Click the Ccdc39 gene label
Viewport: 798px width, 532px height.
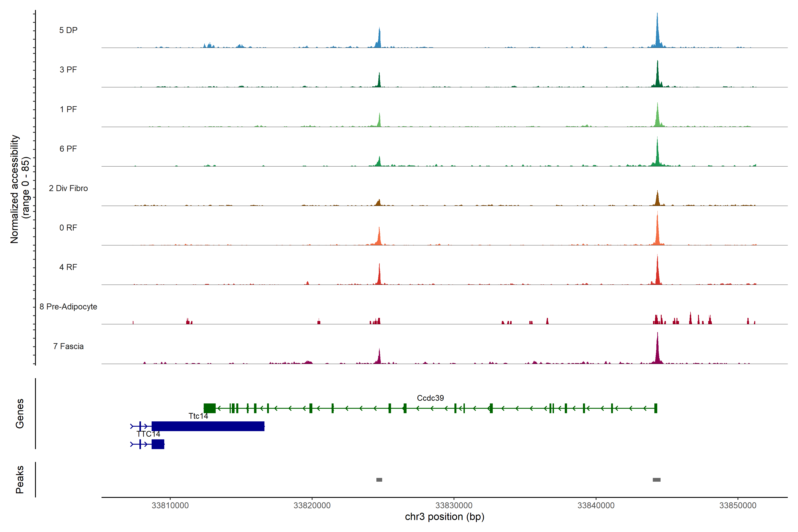(430, 398)
